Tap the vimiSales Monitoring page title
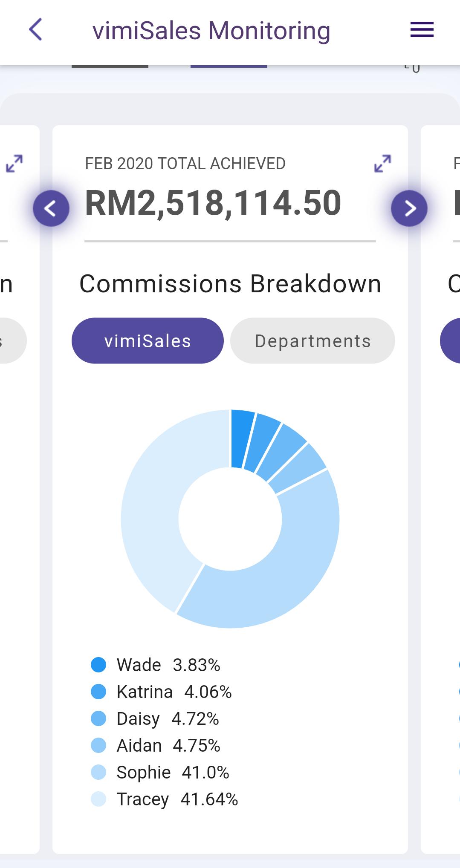The height and width of the screenshot is (868, 460). (211, 31)
